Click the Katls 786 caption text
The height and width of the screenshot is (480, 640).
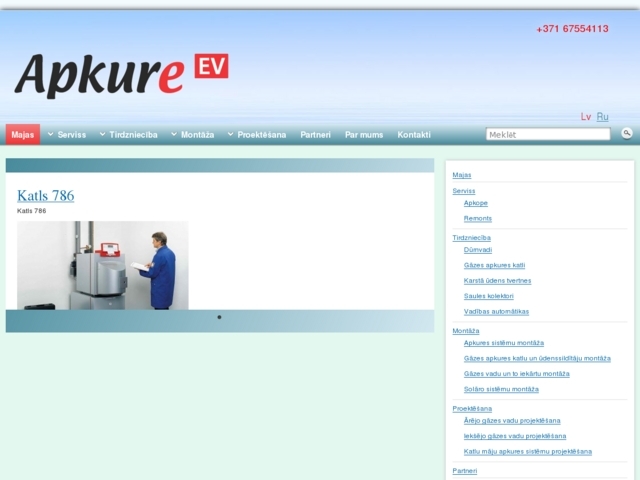(31, 211)
